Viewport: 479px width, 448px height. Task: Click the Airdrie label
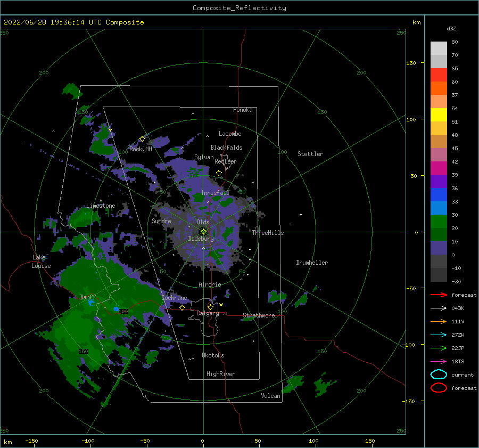click(210, 284)
